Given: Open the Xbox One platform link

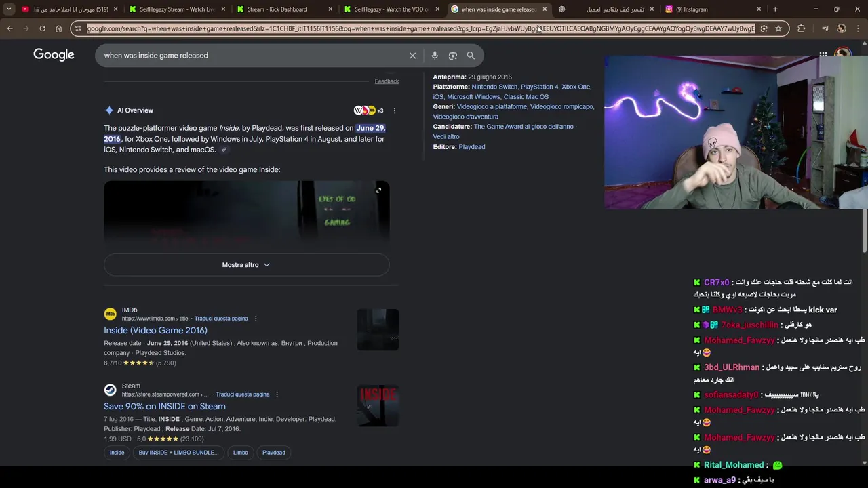Looking at the screenshot, I should [576, 87].
